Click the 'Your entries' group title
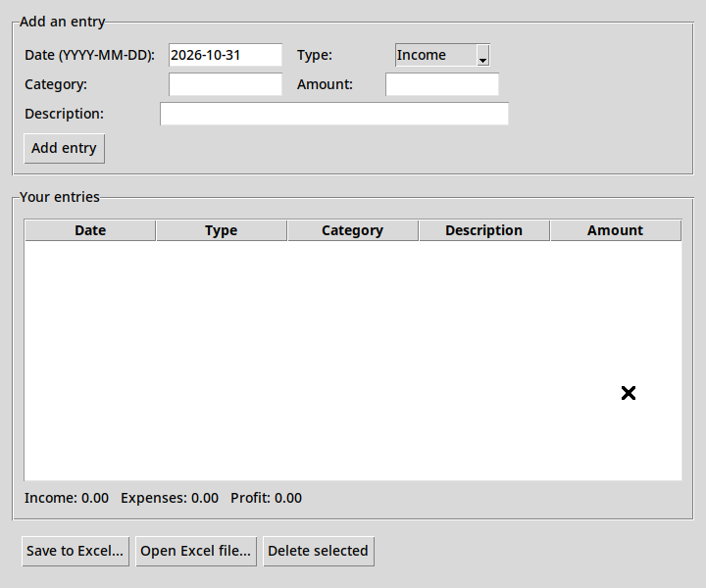Image resolution: width=706 pixels, height=588 pixels. pos(60,197)
